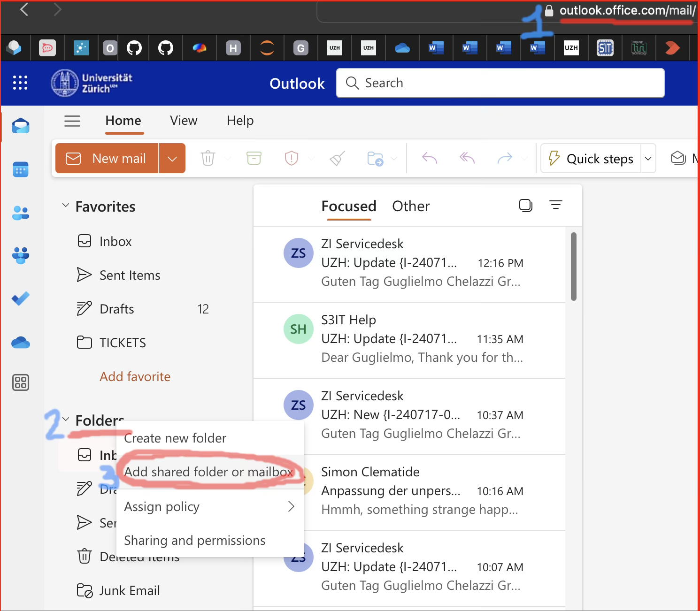
Task: Click the Forward arrow icon
Action: click(505, 158)
